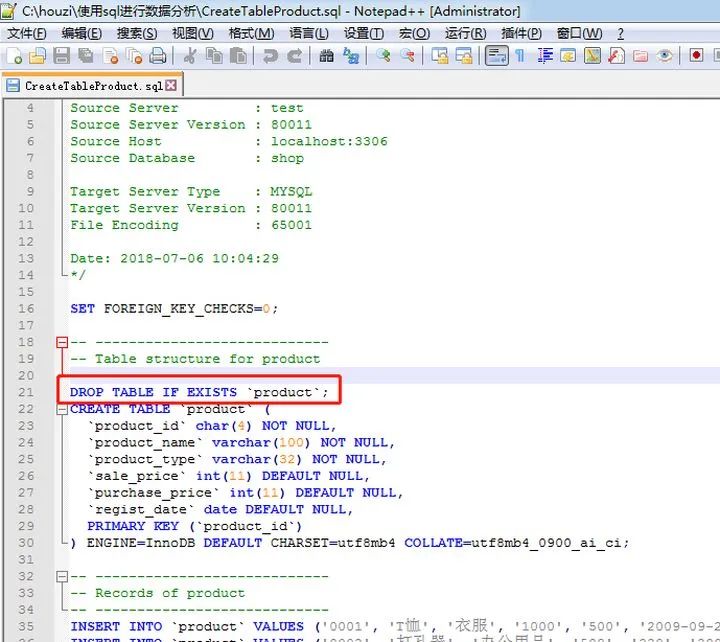Open the 语言(L) menu
720x642 pixels.
click(309, 34)
